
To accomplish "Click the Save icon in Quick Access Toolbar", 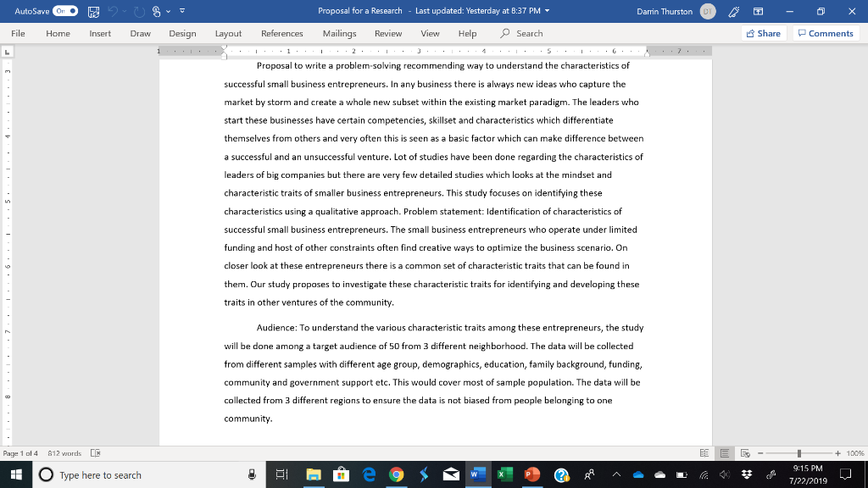I will pos(93,11).
